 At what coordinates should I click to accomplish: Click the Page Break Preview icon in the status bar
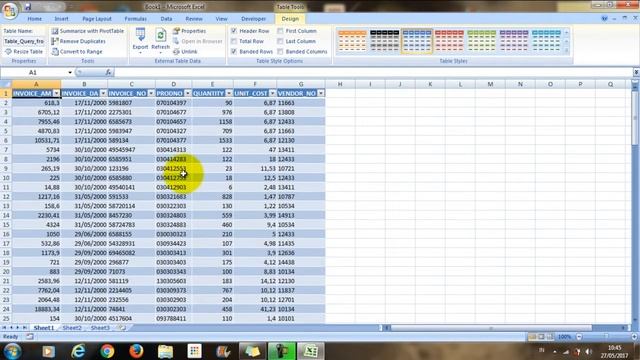(550, 337)
